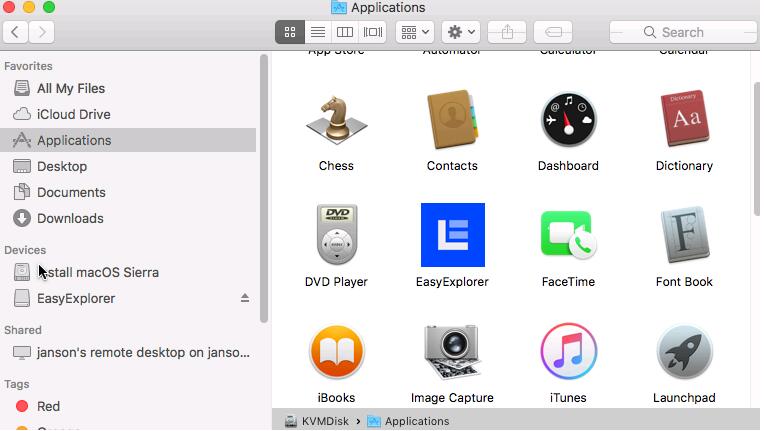The image size is (764, 431).
Task: Click Applications in the path bar
Action: [408, 421]
